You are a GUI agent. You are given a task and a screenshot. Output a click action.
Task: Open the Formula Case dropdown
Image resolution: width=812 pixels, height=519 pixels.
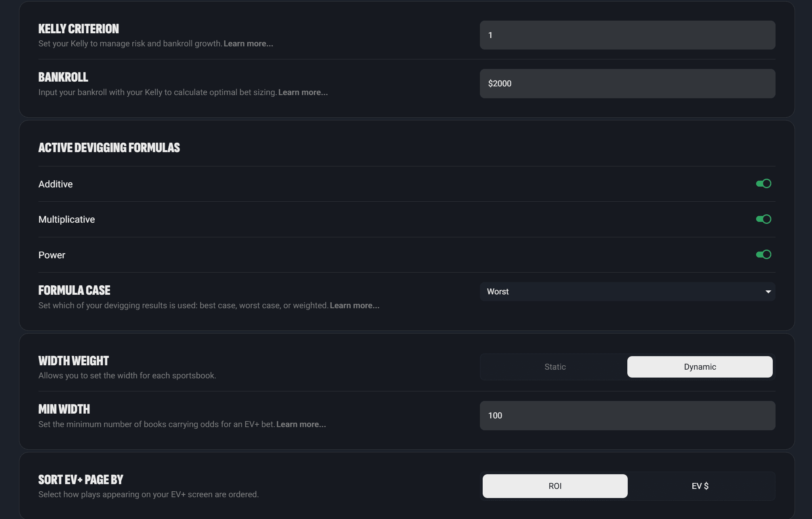click(627, 292)
